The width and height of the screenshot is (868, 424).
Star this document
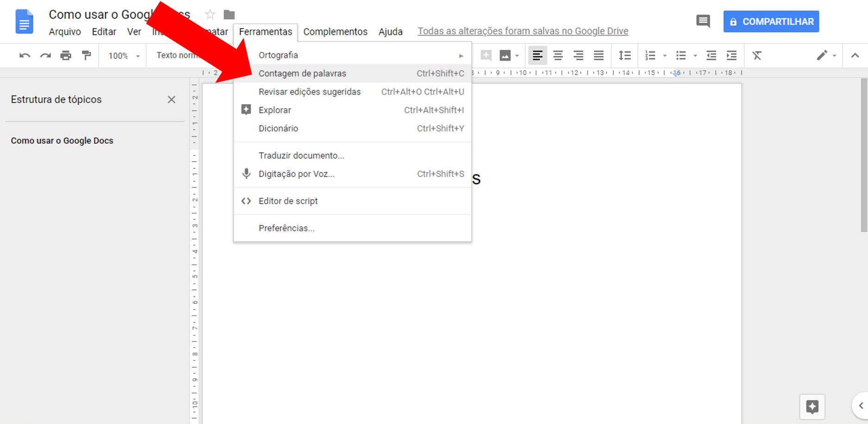tap(210, 15)
